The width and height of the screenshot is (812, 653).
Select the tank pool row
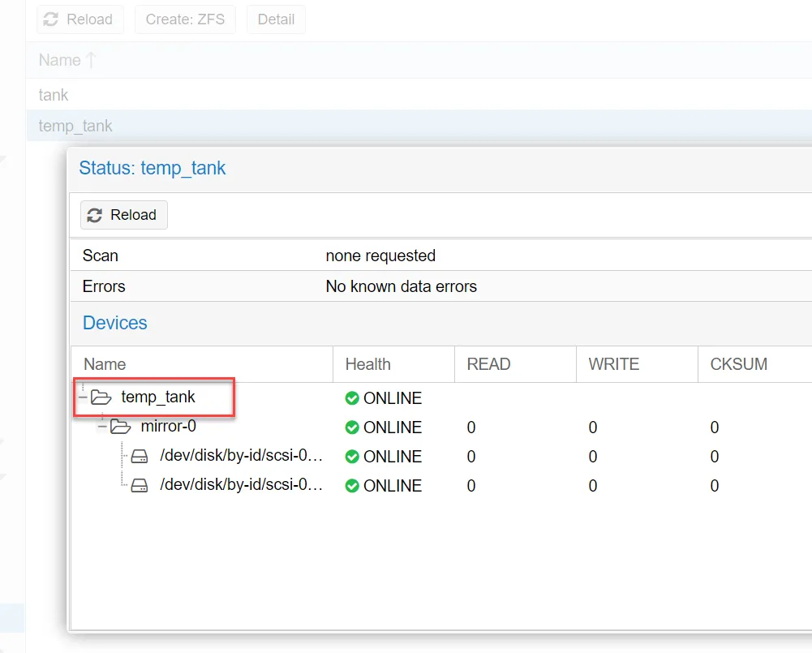[x=419, y=95]
